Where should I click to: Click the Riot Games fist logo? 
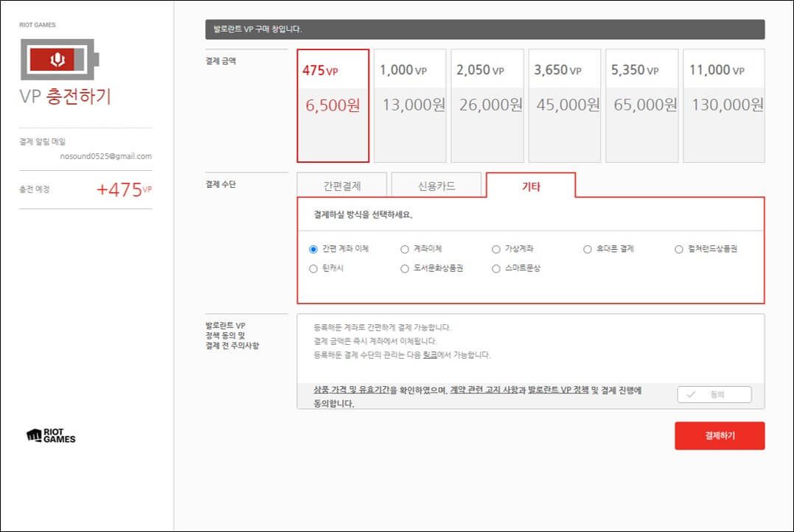point(51,435)
